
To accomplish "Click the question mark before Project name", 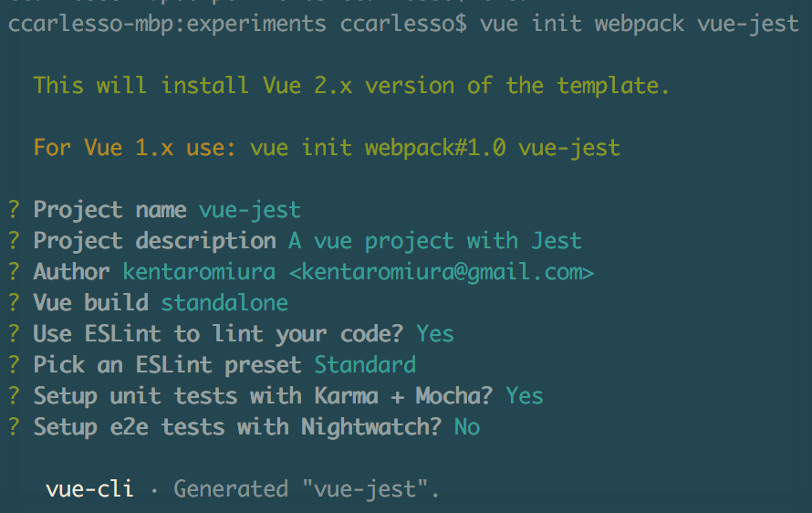I will point(14,210).
